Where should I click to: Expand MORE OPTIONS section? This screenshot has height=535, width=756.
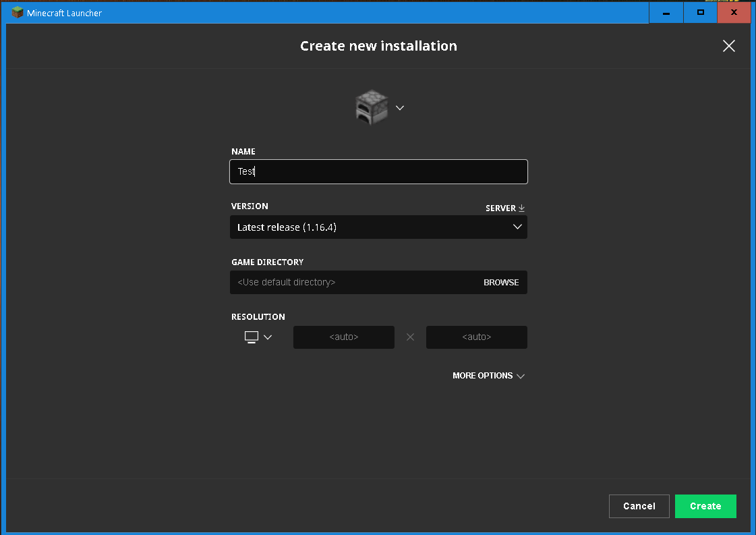pos(488,376)
